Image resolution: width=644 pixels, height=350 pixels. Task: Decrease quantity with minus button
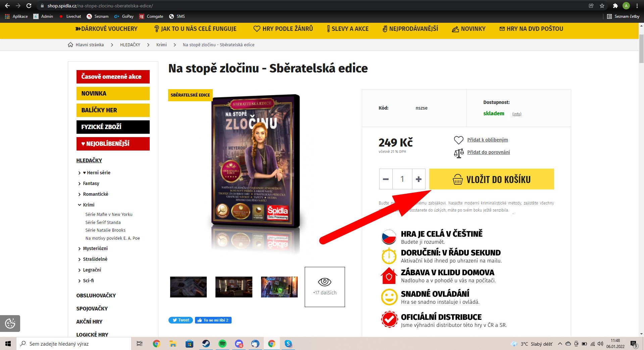click(x=386, y=179)
